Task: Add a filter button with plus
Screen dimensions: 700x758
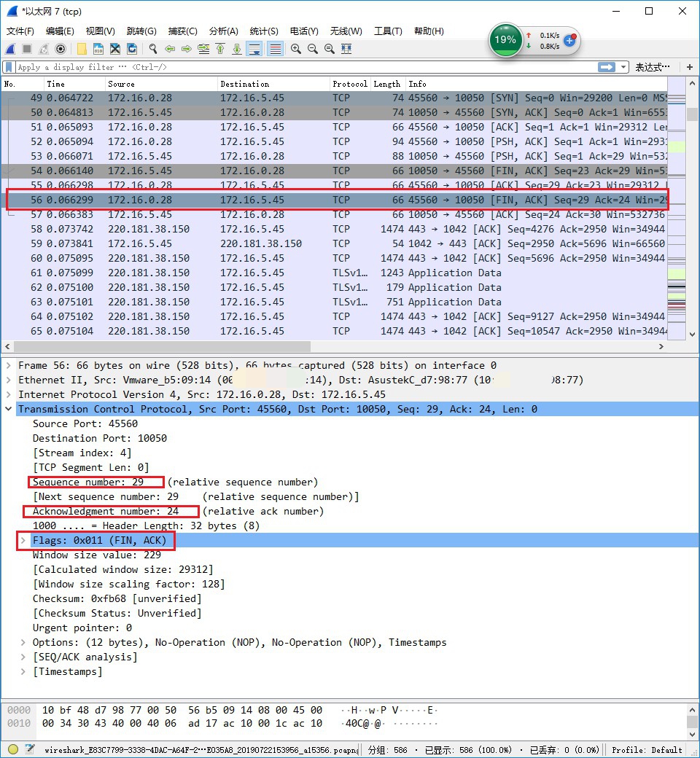Action: coord(690,67)
